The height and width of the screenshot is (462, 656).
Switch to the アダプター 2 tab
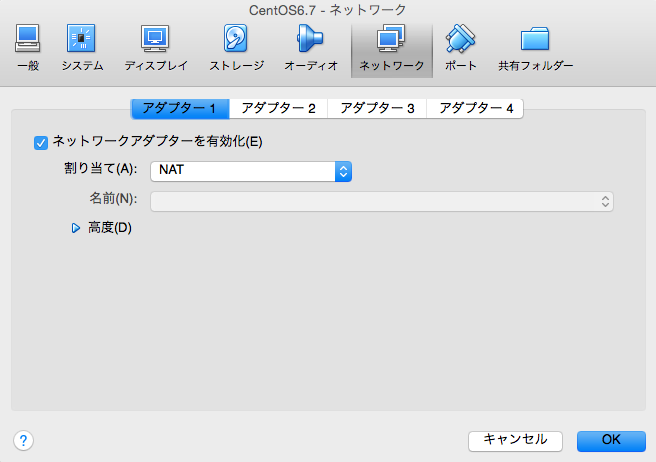[x=278, y=109]
